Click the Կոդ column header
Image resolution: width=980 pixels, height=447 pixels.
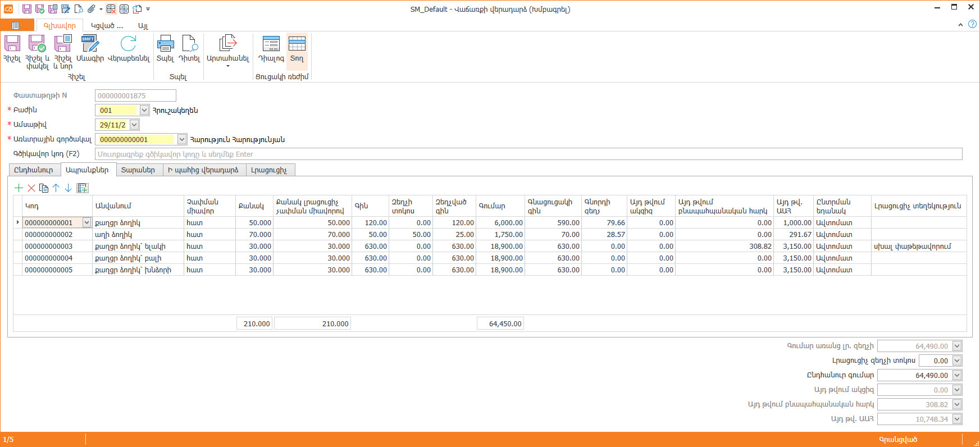point(58,206)
